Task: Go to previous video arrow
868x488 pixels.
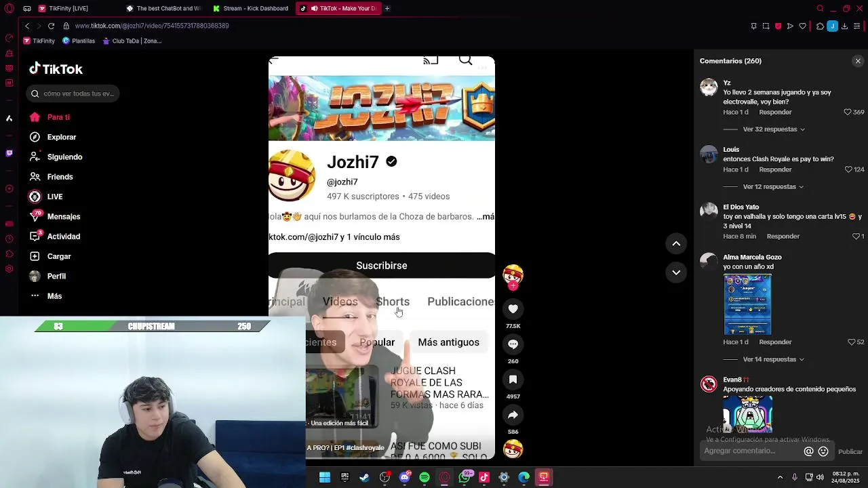Action: tap(676, 243)
